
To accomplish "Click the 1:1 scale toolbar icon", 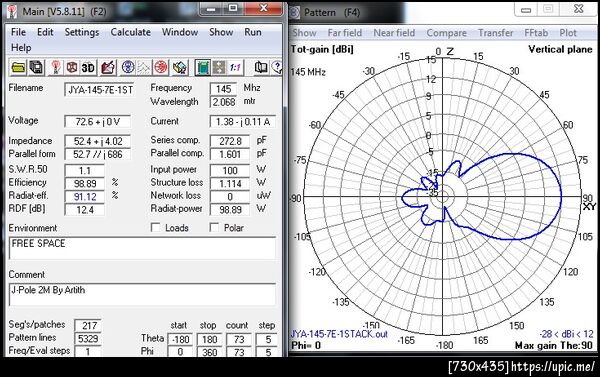I will click(x=235, y=67).
